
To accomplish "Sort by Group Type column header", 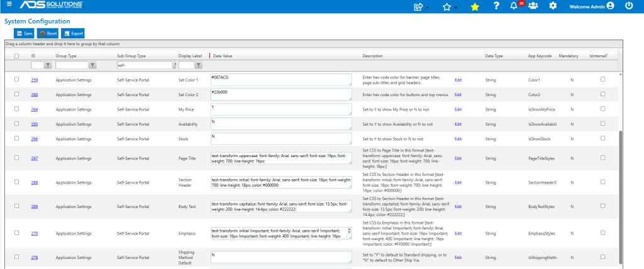I will [x=66, y=56].
